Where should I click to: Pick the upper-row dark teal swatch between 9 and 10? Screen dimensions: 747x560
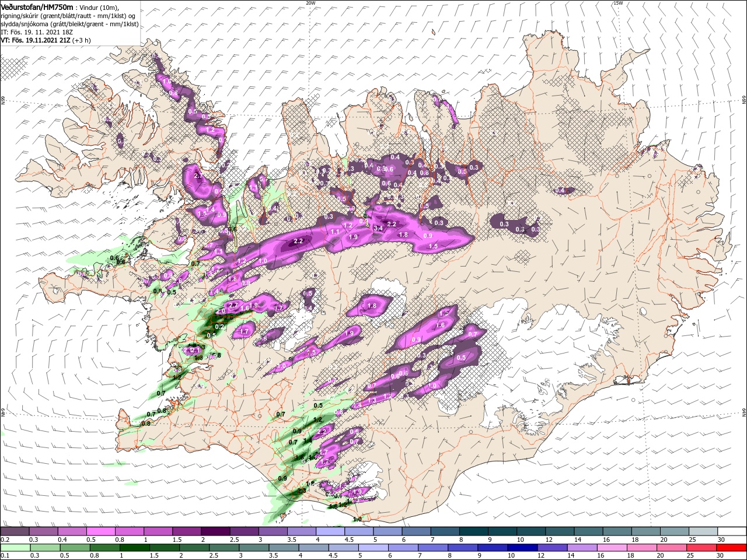[x=502, y=531]
